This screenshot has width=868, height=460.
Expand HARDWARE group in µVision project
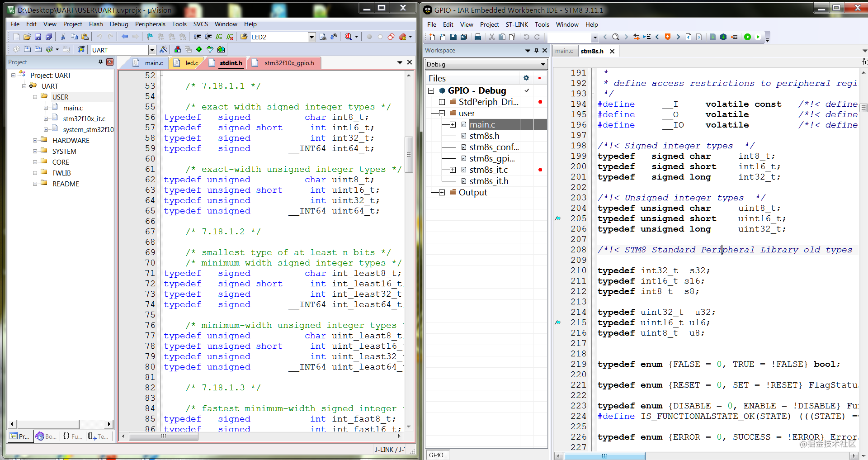tap(35, 141)
